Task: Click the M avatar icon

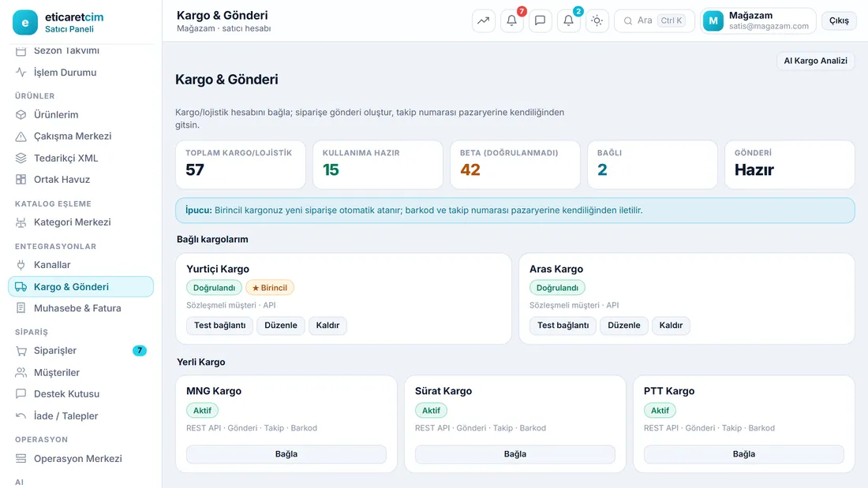Action: pyautogui.click(x=713, y=21)
